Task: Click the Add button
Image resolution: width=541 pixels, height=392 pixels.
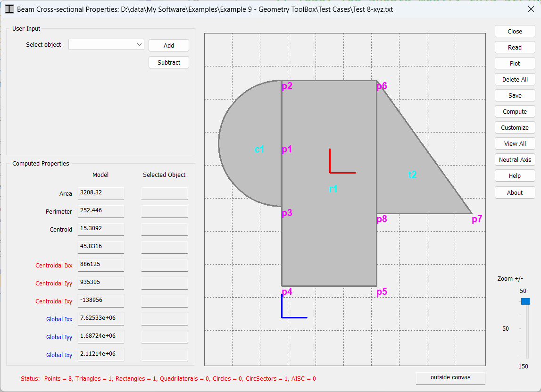Action: click(168, 45)
